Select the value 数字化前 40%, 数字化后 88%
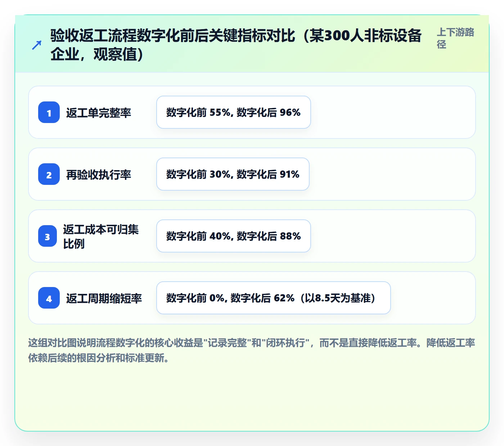 [x=234, y=236]
